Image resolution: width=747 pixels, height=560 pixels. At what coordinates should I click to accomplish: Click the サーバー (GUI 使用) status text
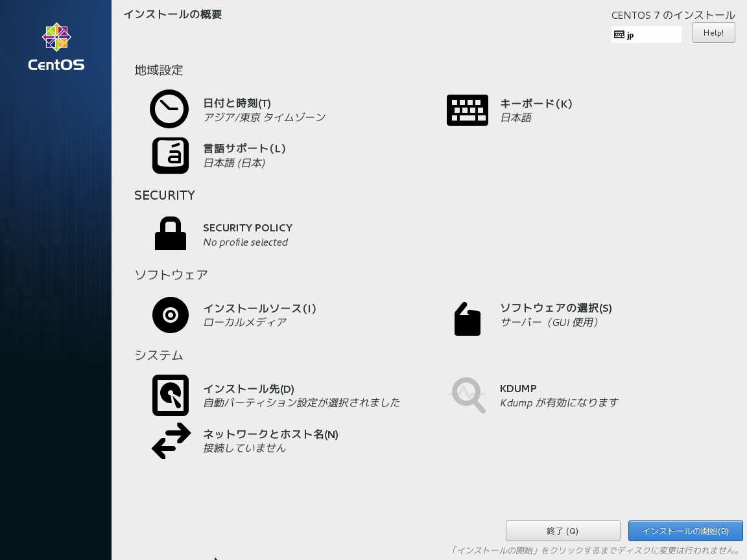tap(549, 322)
